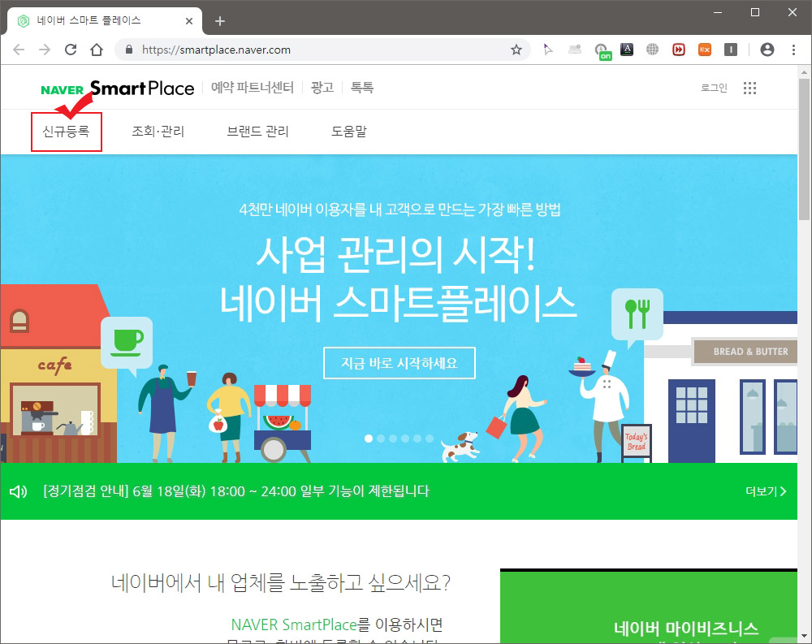Select the second carousel dot
Viewport: 812px width, 644px height.
[x=381, y=439]
